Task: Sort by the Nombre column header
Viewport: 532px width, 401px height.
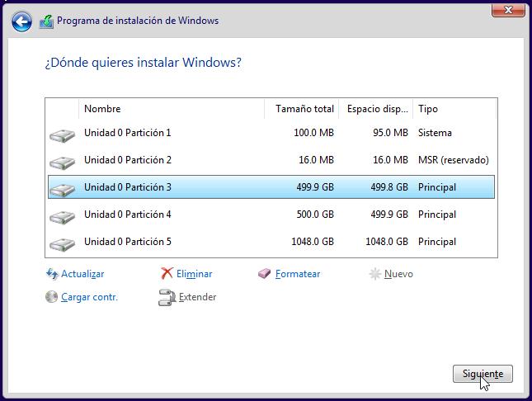Action: [172, 109]
